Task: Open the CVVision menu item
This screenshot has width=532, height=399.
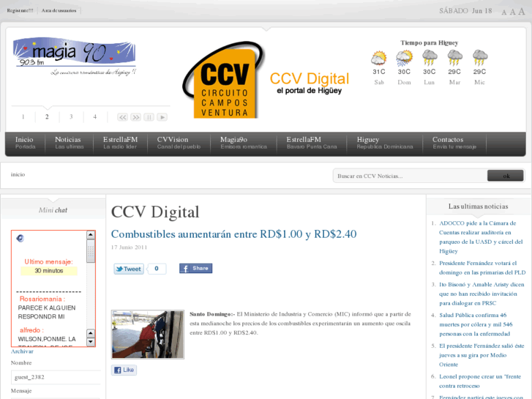Action: [179, 143]
